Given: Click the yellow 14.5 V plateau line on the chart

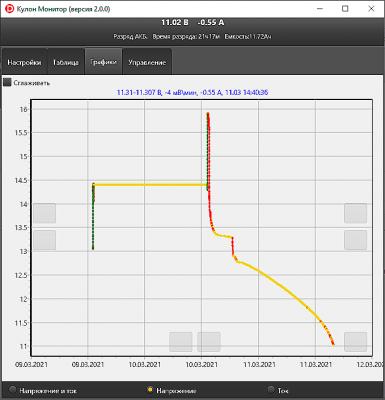Looking at the screenshot, I should click(150, 184).
